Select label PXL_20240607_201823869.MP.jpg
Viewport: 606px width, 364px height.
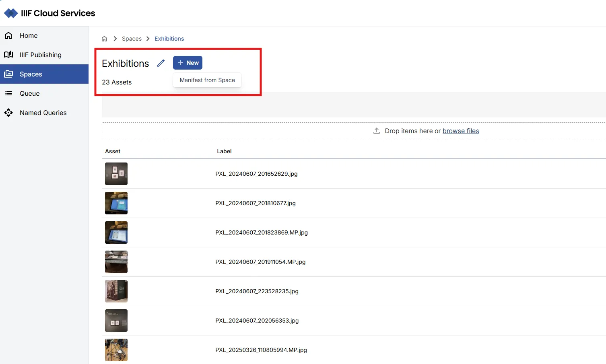click(x=262, y=232)
